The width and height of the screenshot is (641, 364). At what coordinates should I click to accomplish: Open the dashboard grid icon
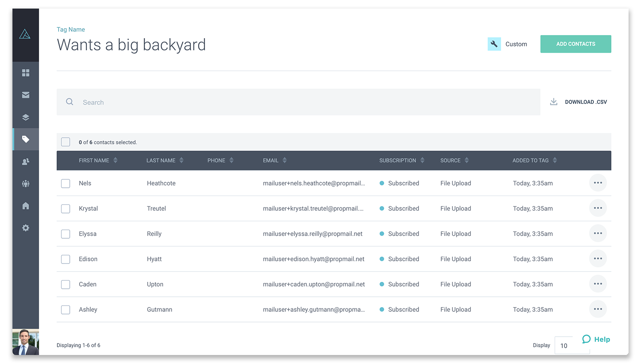tap(26, 73)
